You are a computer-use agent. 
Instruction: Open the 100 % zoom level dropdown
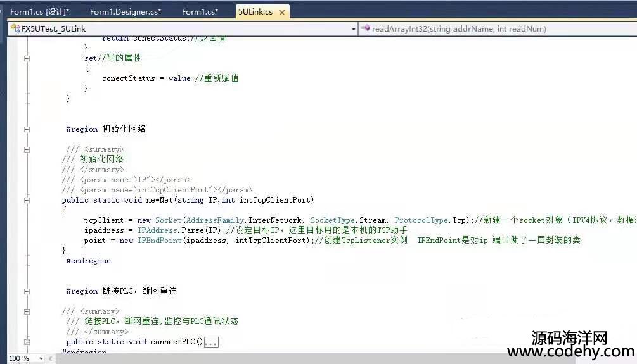click(41, 358)
